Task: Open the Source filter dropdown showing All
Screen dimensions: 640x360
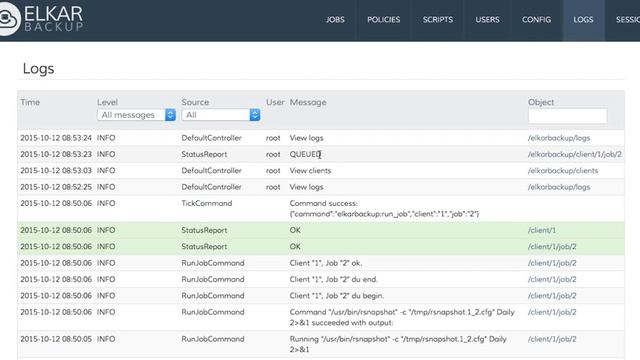Action: point(221,115)
